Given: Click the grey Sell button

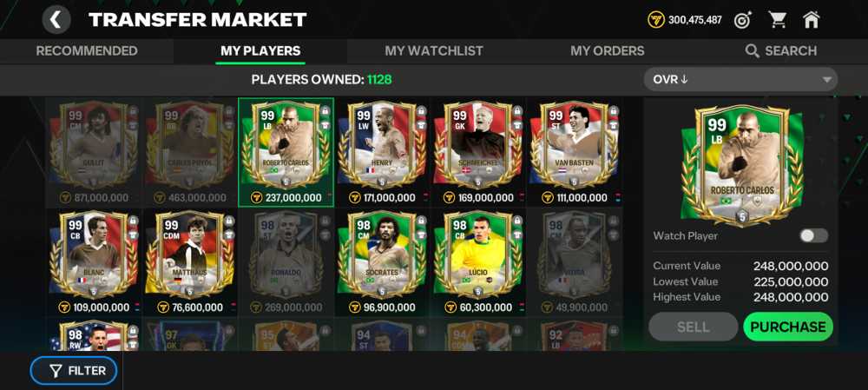Looking at the screenshot, I should coord(693,327).
